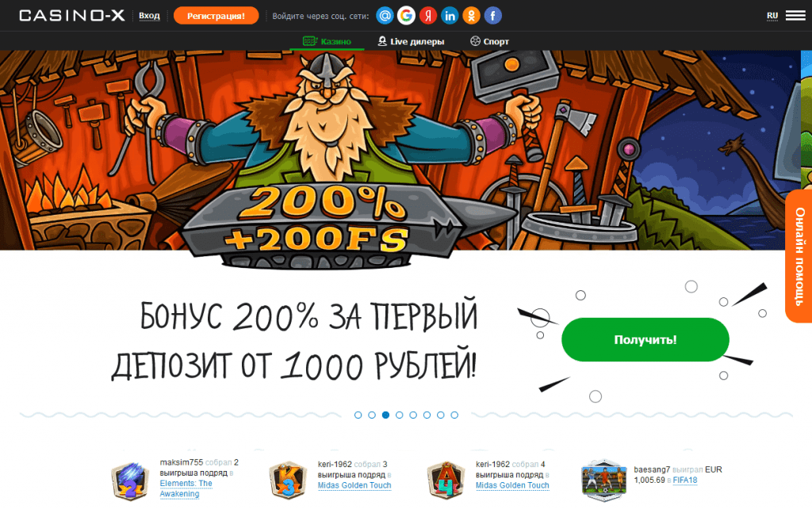Switch to the Спорт tab

pos(489,41)
